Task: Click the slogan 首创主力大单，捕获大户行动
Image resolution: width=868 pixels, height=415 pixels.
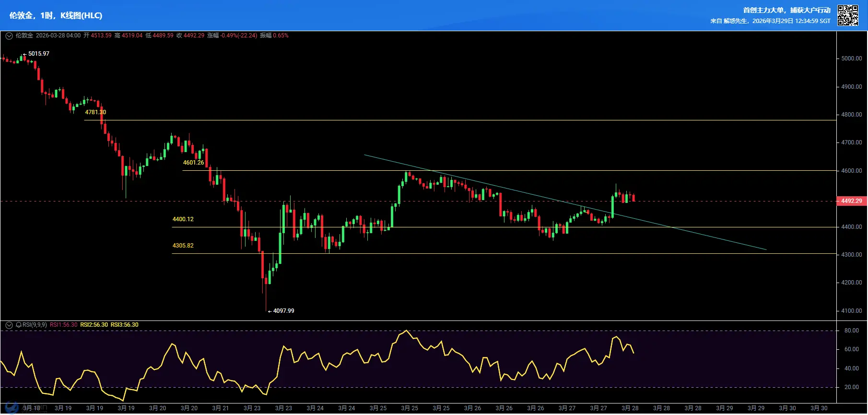Action: tap(787, 10)
